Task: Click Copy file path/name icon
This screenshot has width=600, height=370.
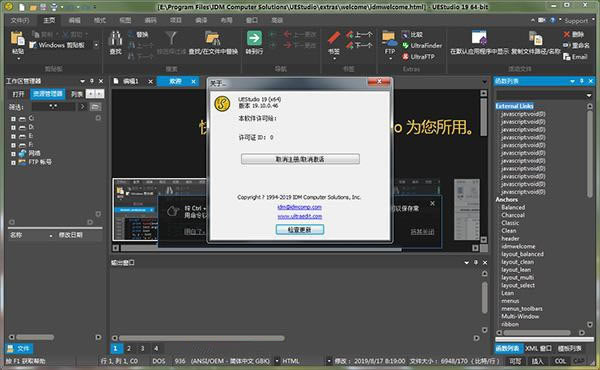Action: coord(536,39)
